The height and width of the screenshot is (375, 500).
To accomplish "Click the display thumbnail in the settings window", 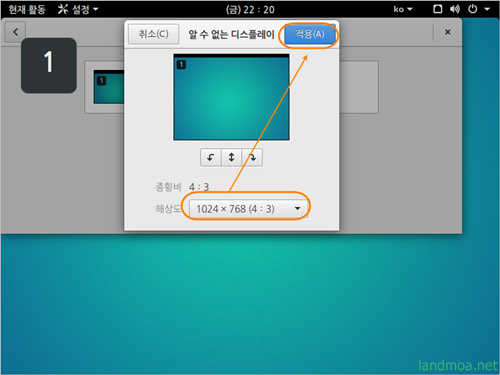I will (x=109, y=87).
